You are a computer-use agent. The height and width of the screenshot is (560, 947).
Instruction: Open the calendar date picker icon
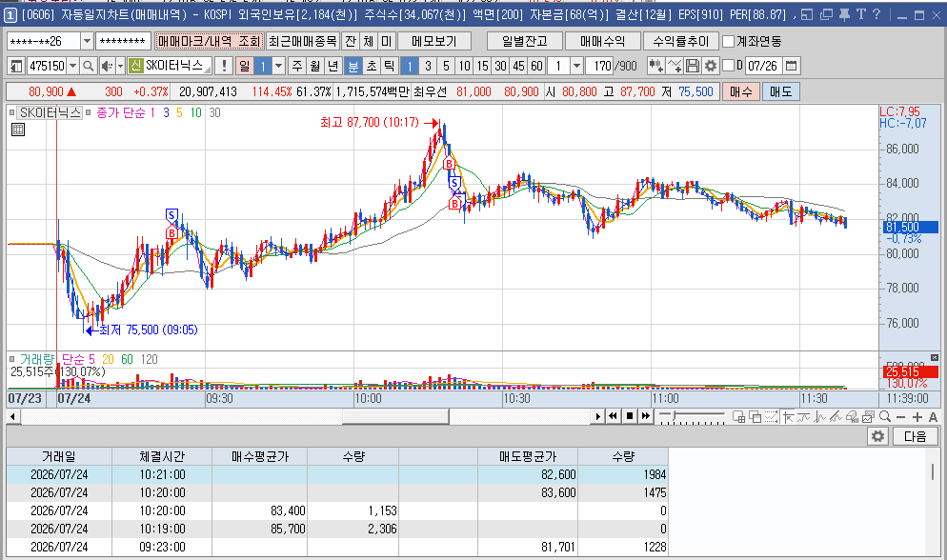[791, 66]
